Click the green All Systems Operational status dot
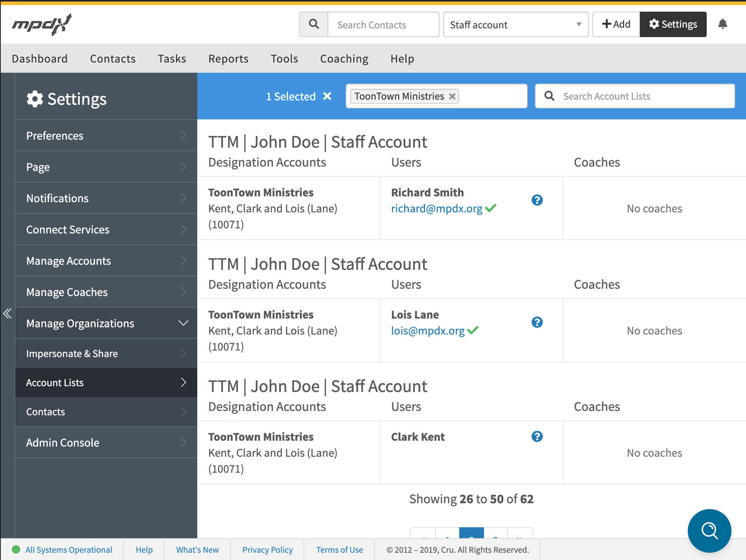The image size is (746, 560). (x=16, y=549)
